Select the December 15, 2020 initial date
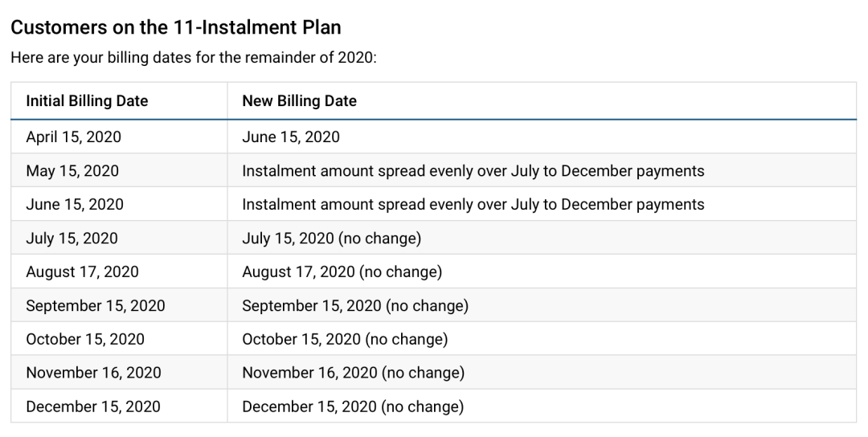 click(93, 406)
